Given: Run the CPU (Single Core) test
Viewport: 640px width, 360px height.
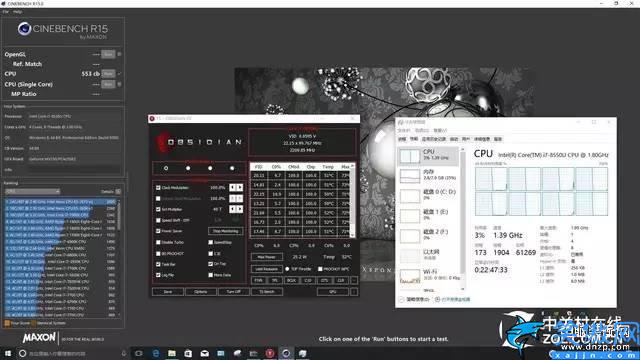Looking at the screenshot, I should coord(108,84).
